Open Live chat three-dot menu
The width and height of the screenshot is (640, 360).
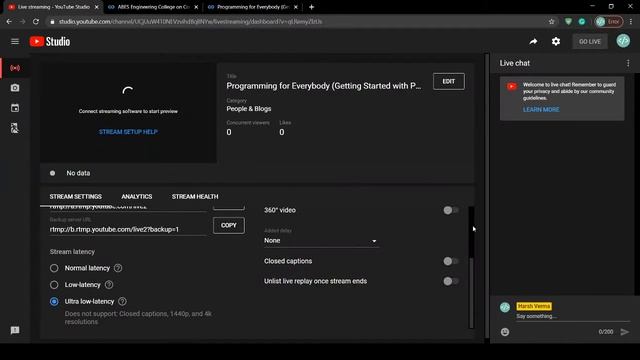tap(628, 63)
